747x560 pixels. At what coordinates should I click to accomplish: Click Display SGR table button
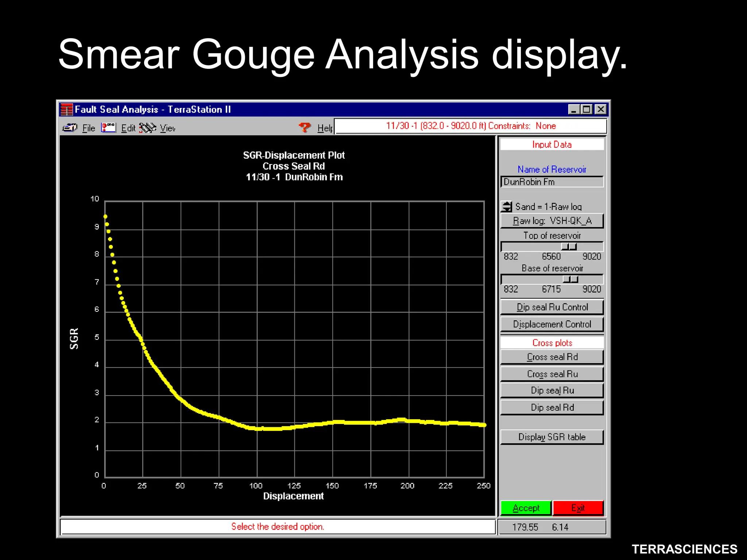coord(552,437)
